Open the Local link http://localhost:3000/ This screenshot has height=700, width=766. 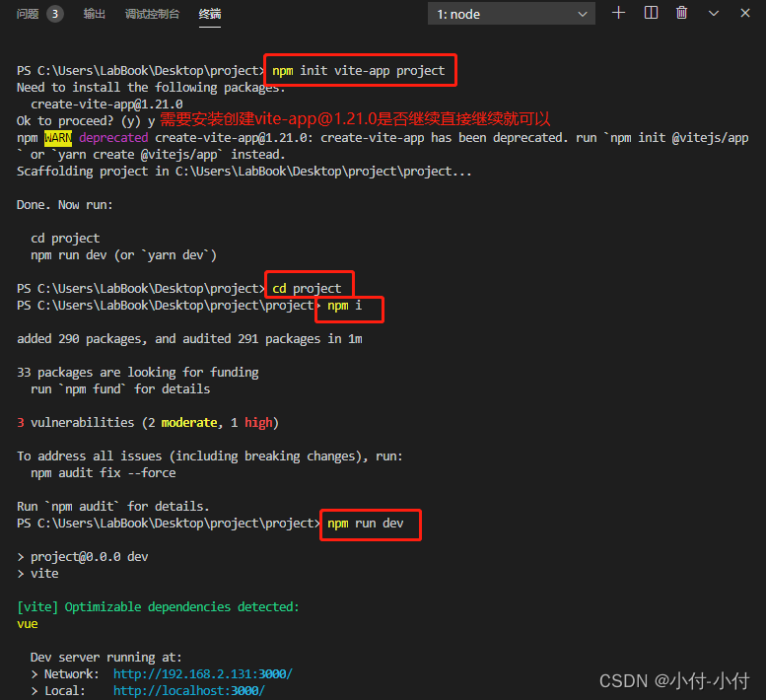(189, 690)
